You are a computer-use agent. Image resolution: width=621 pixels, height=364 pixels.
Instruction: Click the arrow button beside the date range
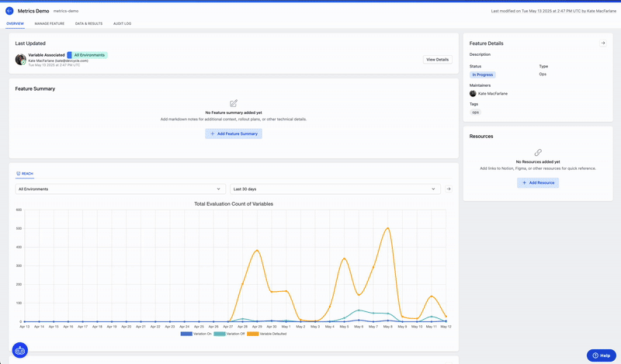[x=449, y=189]
